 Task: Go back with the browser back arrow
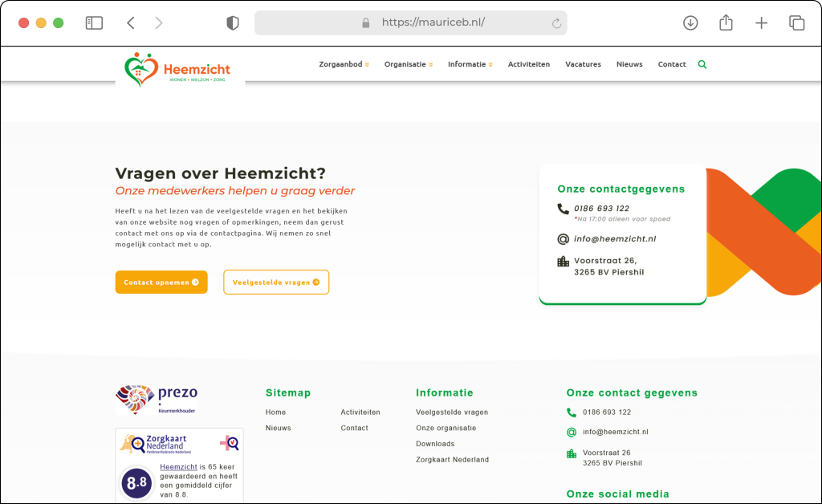[x=131, y=22]
